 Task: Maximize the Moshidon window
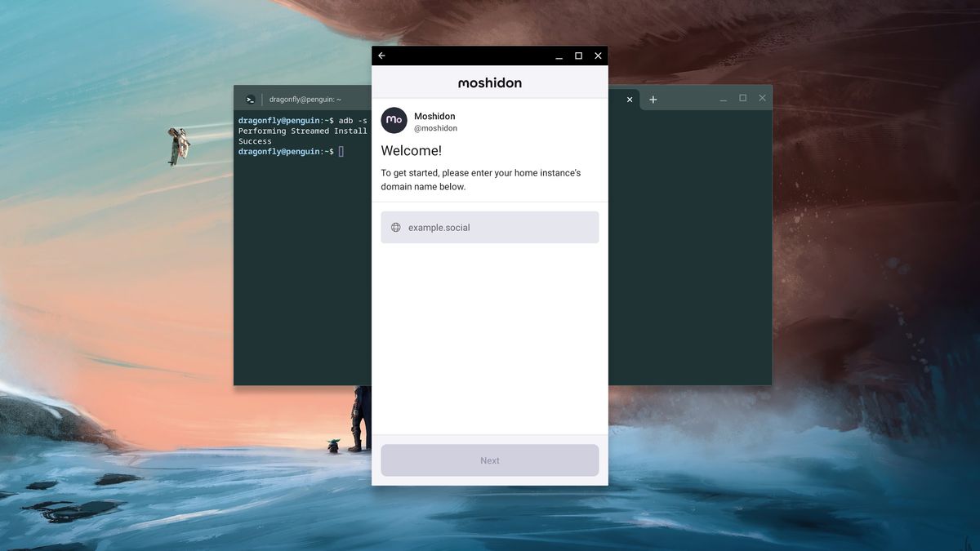(578, 55)
